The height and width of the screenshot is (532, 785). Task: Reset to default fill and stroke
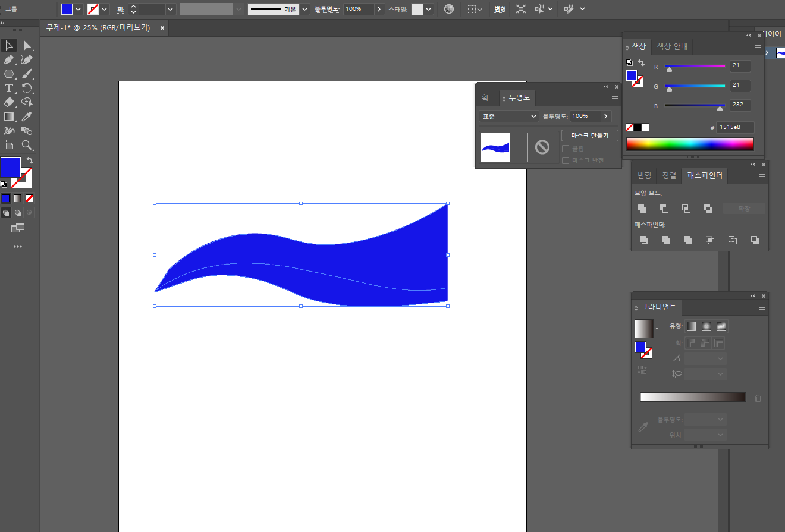[4, 184]
